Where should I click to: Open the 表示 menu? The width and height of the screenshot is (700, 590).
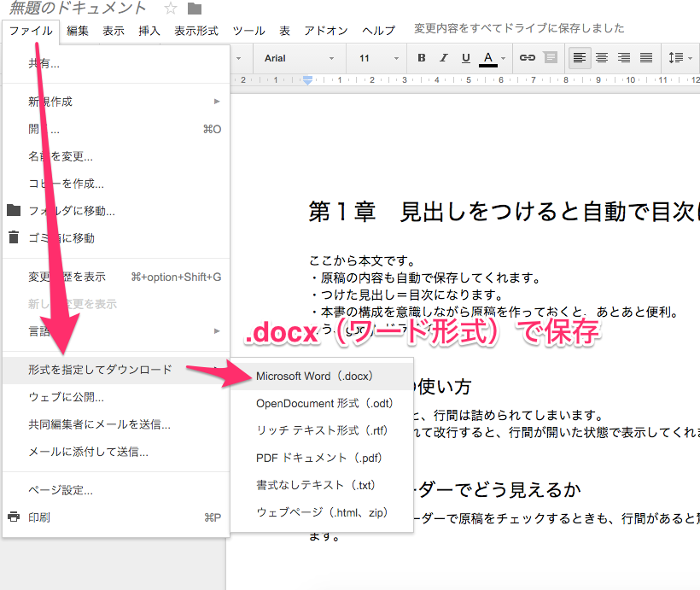114,31
